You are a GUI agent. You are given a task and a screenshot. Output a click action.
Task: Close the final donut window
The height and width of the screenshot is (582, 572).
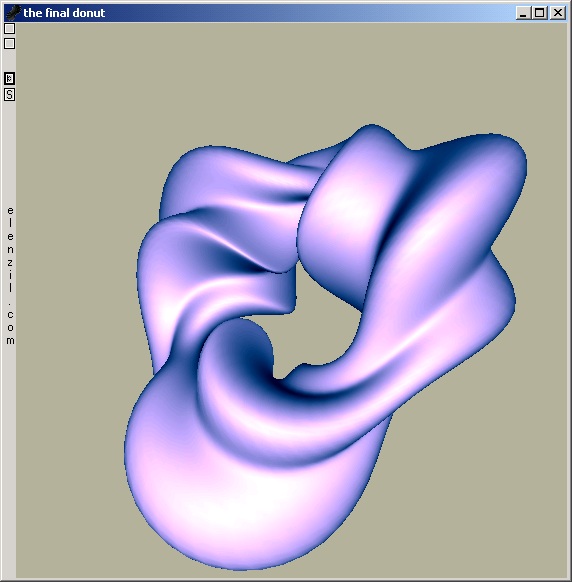pos(558,13)
